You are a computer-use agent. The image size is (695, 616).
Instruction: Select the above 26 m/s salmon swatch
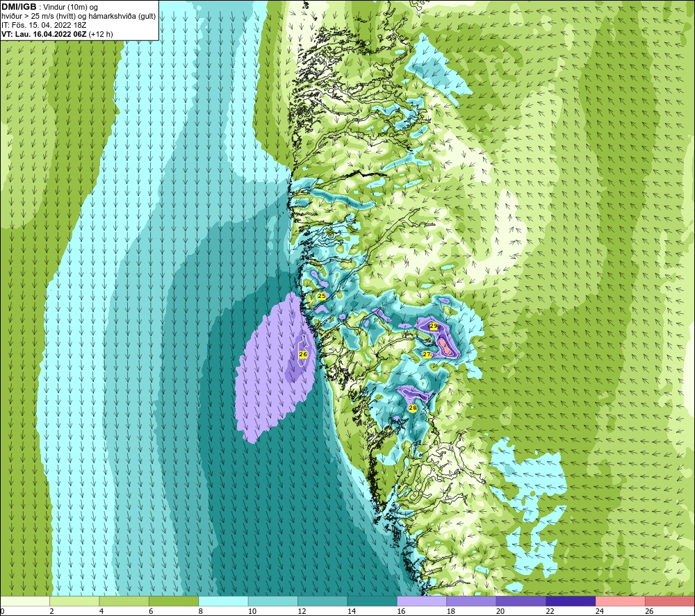point(670,601)
